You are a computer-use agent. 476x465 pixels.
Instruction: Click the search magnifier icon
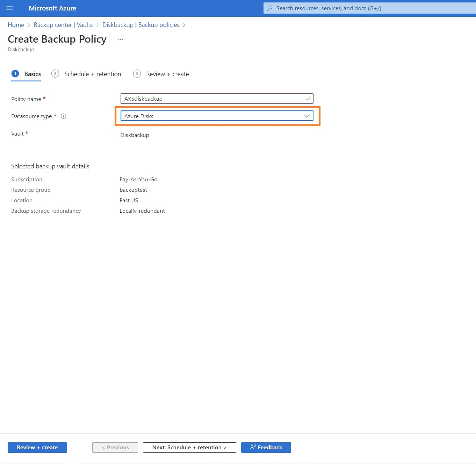(270, 8)
